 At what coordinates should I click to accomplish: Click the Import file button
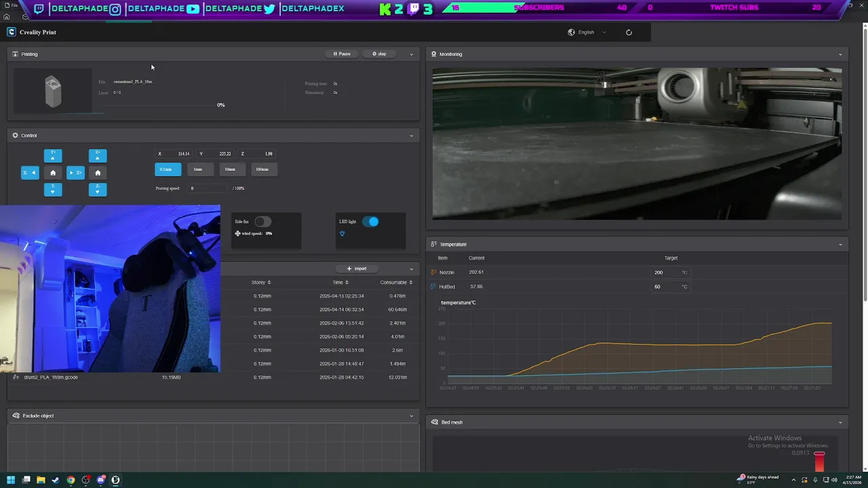pos(357,269)
